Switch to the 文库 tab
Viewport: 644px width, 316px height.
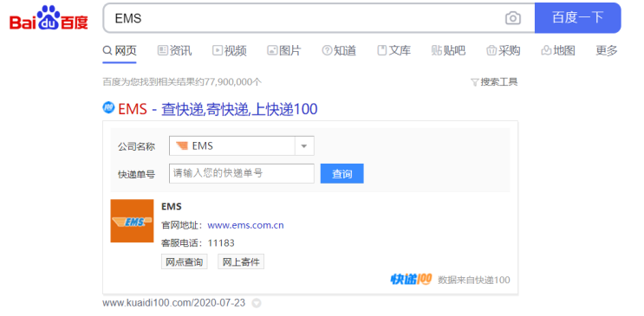tap(394, 51)
